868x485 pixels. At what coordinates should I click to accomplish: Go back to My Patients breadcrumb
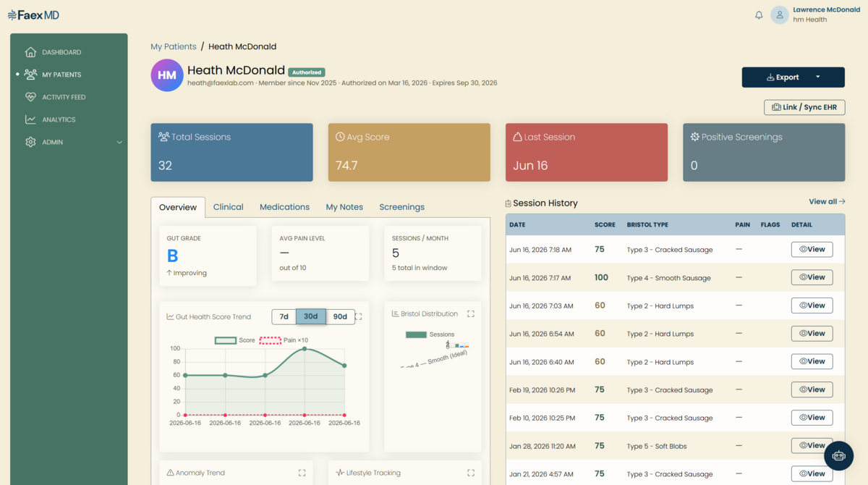click(x=174, y=46)
